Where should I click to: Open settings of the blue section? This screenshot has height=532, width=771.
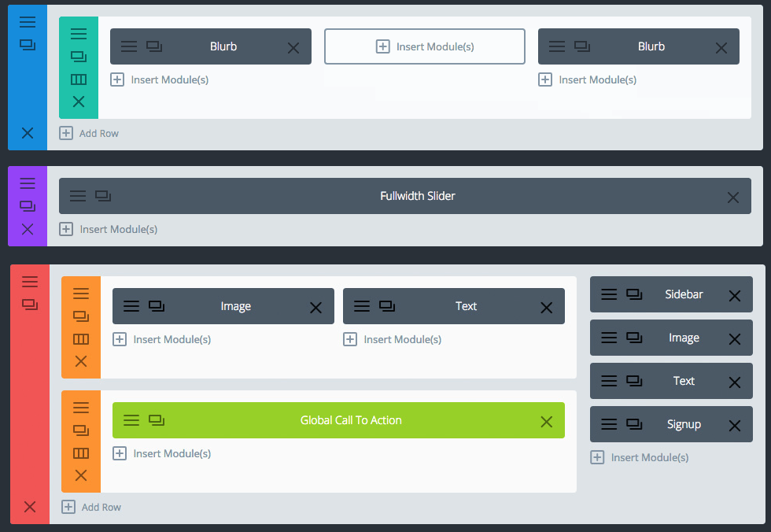click(x=28, y=22)
